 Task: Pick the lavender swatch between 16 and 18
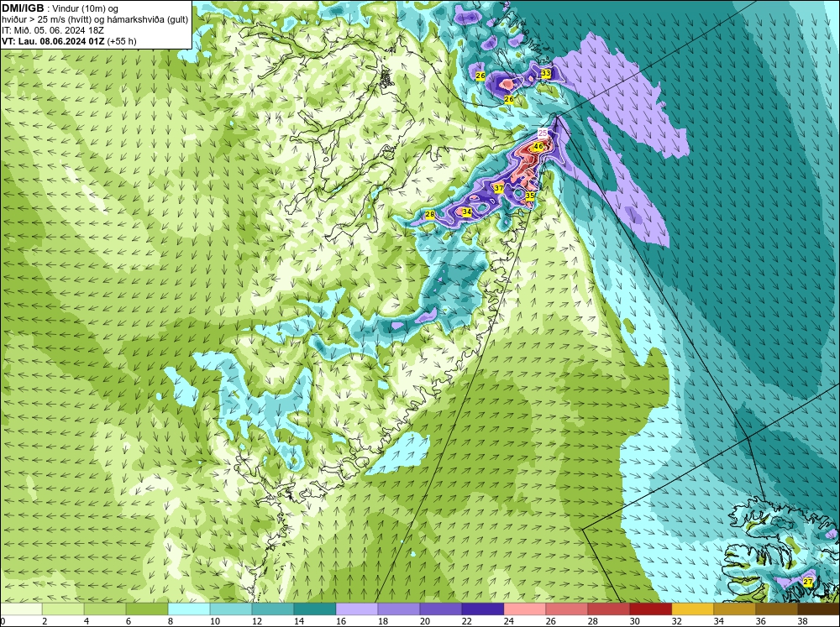(357, 609)
